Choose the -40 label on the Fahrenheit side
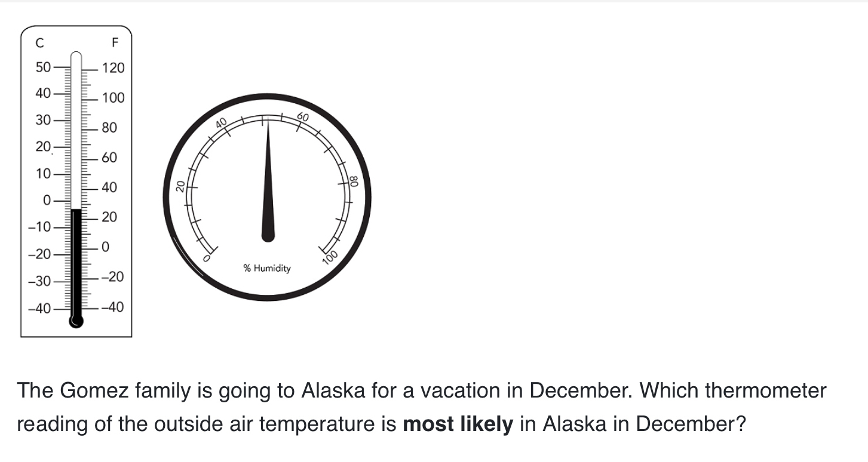868x462 pixels. click(x=112, y=308)
